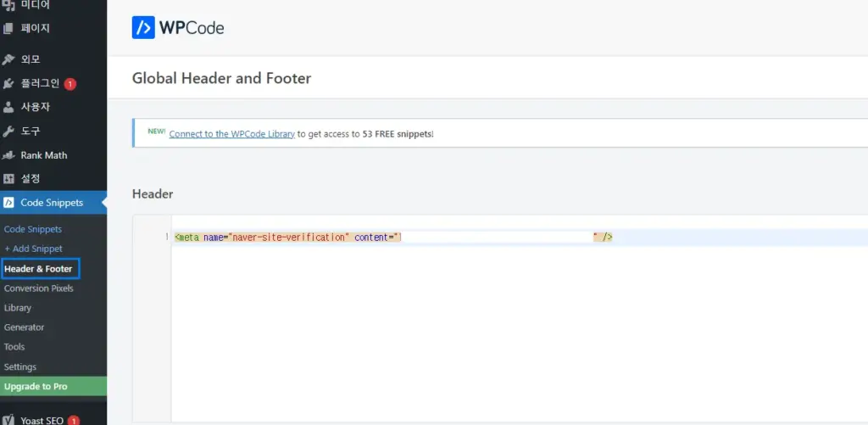
Task: Click the plugins update count badge
Action: [70, 84]
